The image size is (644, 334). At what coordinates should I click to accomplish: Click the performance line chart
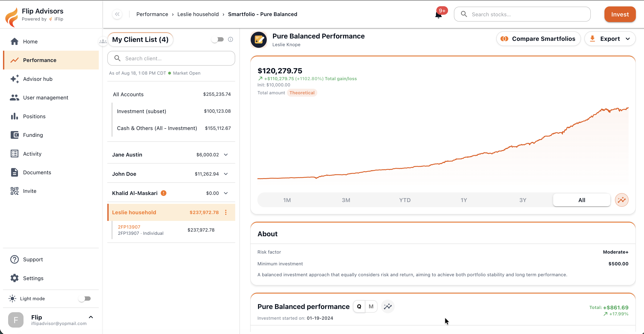pyautogui.click(x=443, y=145)
